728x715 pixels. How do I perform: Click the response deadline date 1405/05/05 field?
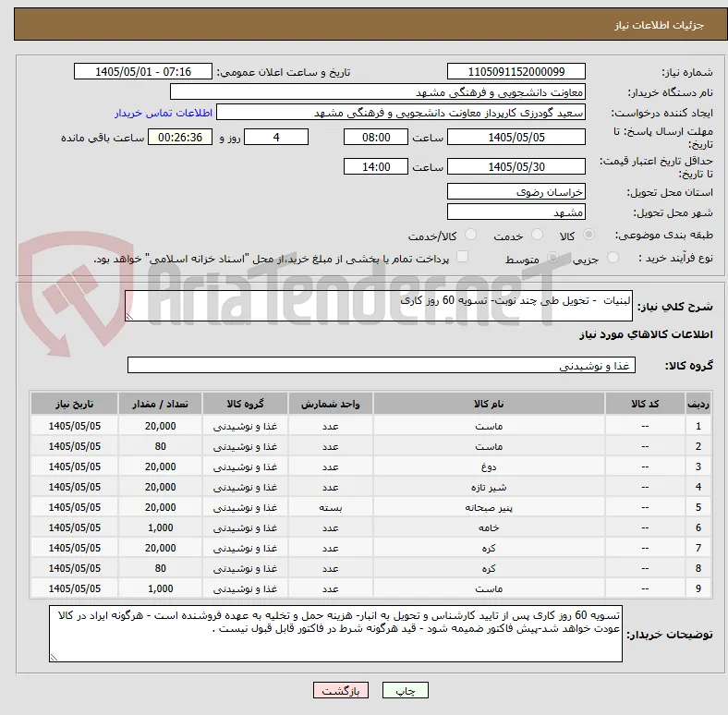point(516,137)
